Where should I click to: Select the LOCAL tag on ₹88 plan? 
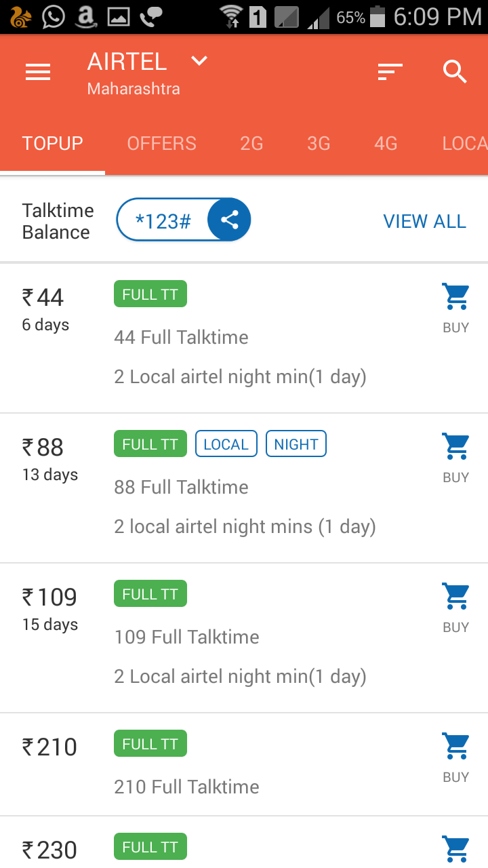click(226, 444)
